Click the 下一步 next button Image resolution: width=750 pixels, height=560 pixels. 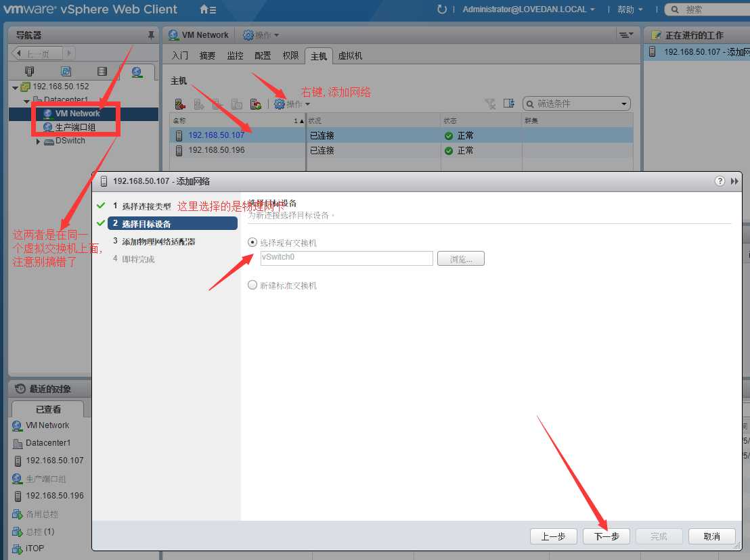click(606, 536)
